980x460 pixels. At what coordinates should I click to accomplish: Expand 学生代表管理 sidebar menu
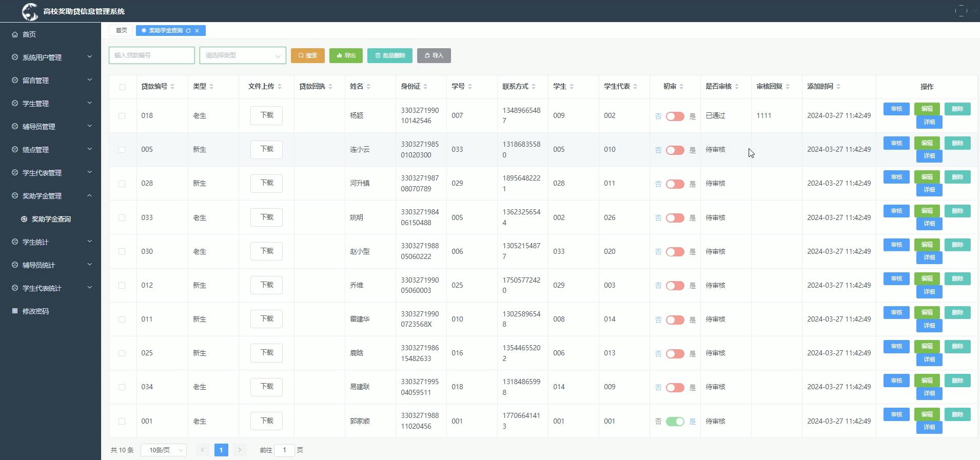[x=50, y=173]
